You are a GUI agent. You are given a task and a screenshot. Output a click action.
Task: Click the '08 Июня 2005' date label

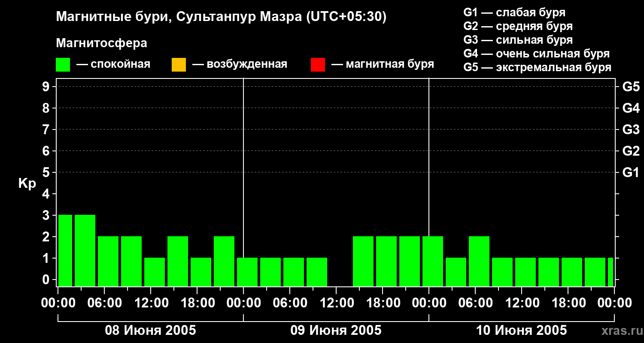point(151,331)
